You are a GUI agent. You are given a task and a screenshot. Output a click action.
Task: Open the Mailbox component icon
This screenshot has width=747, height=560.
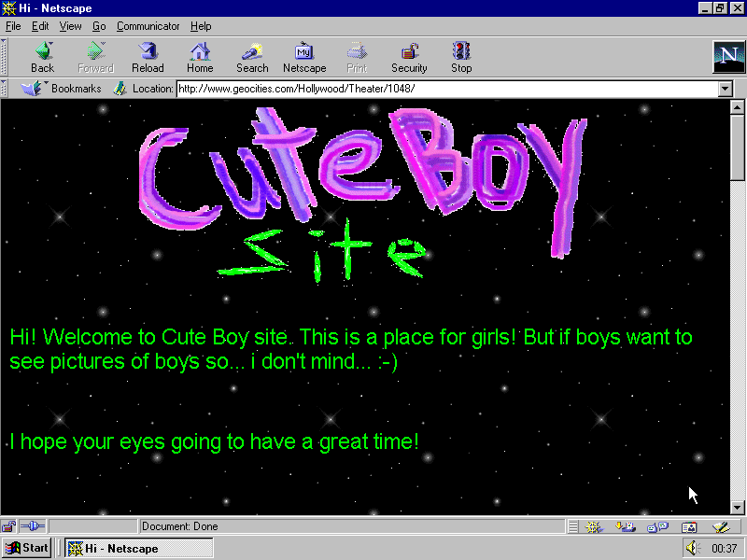[627, 526]
